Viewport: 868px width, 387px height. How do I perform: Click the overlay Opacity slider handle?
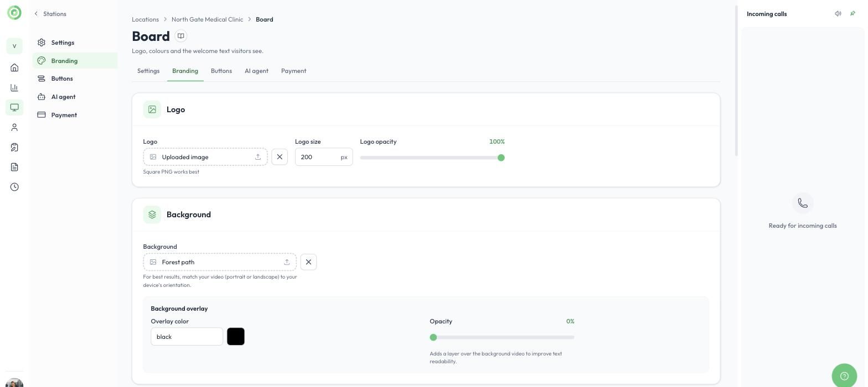coord(433,337)
